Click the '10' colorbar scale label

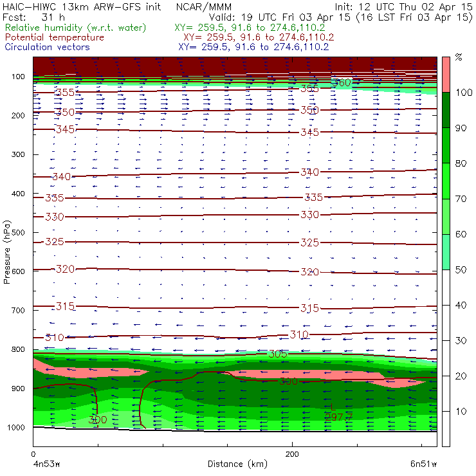[x=461, y=411]
